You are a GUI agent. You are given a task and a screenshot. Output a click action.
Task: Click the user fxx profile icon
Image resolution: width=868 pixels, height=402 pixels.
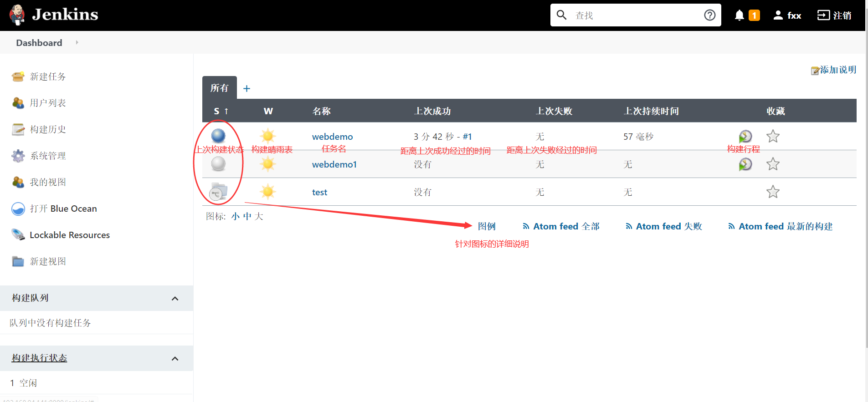click(778, 15)
